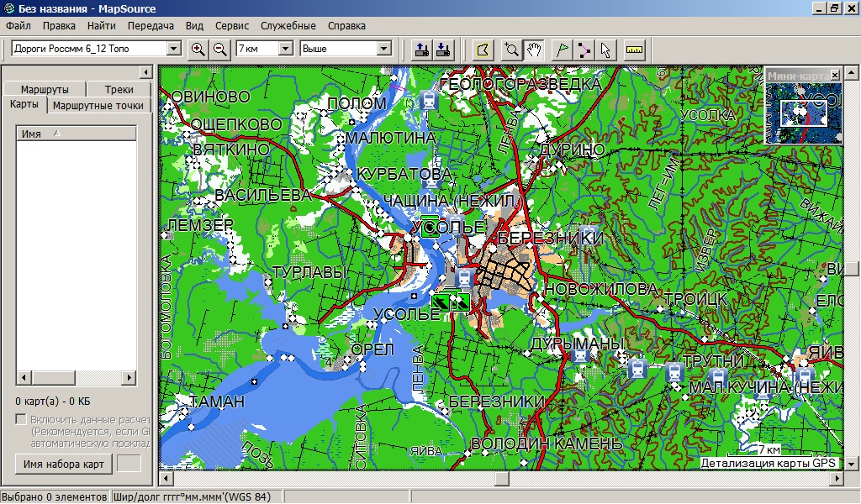Pick the distance measure ruler tool

[633, 49]
